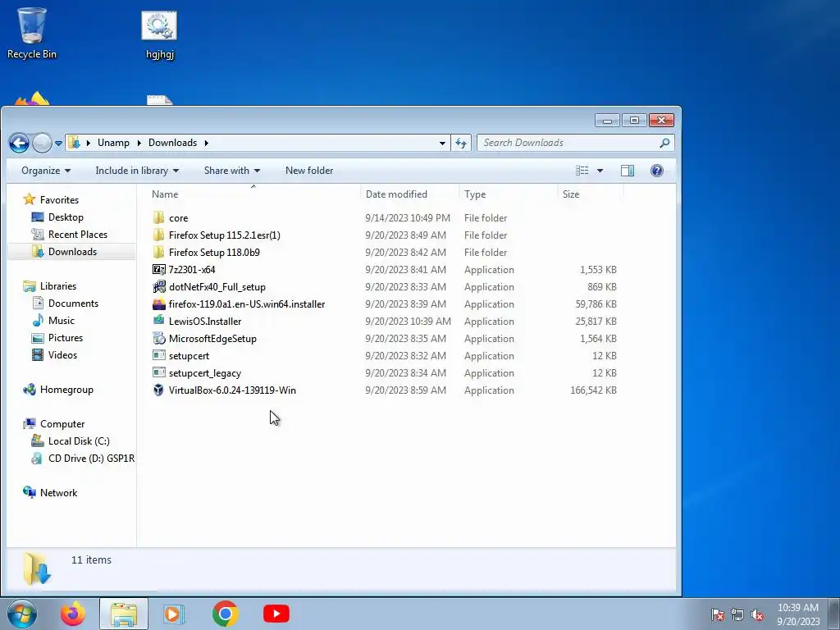Open CD Drive (D:) GSP1R
The width and height of the screenshot is (840, 630).
click(91, 458)
